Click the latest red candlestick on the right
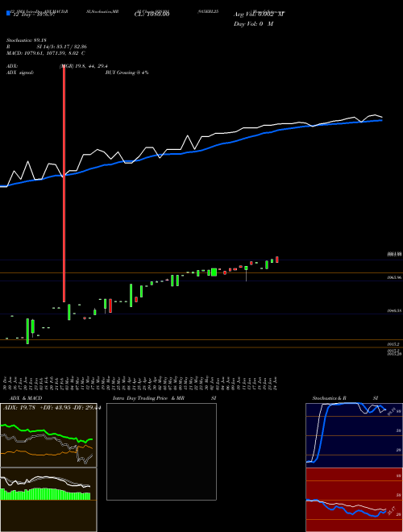Screen dimensions: 403x532 [277, 260]
